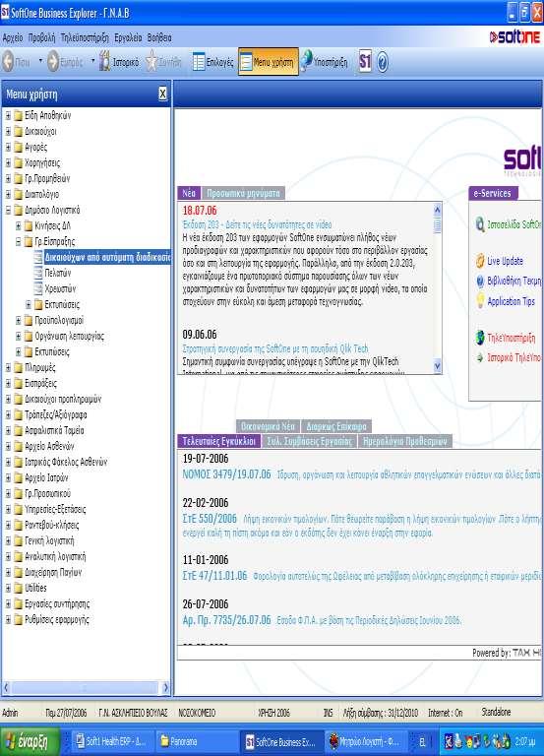Open the Έκδοση 203 video news link
Image resolution: width=544 pixels, height=756 pixels.
point(257,224)
